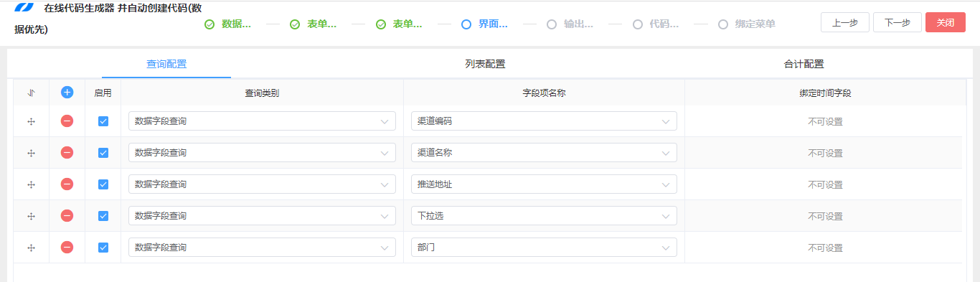Image resolution: width=980 pixels, height=282 pixels.
Task: Click 不可设置 text in 渠道编码 row
Action: click(x=825, y=122)
